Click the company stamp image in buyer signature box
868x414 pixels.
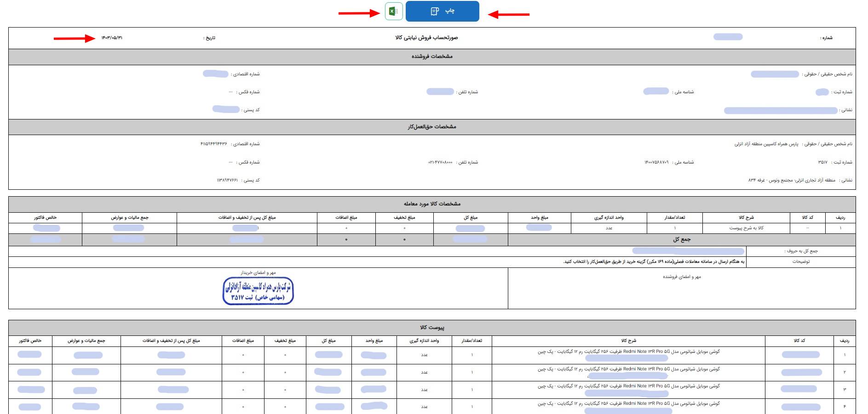[x=258, y=291]
